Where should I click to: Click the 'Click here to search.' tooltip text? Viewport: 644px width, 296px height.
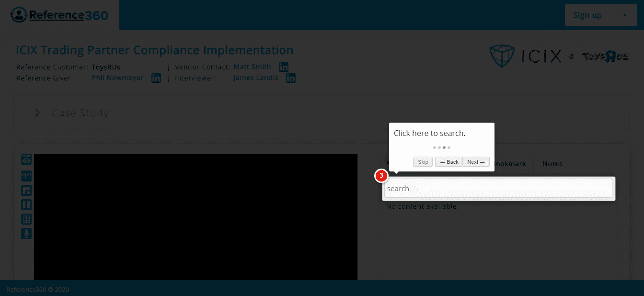click(x=430, y=133)
